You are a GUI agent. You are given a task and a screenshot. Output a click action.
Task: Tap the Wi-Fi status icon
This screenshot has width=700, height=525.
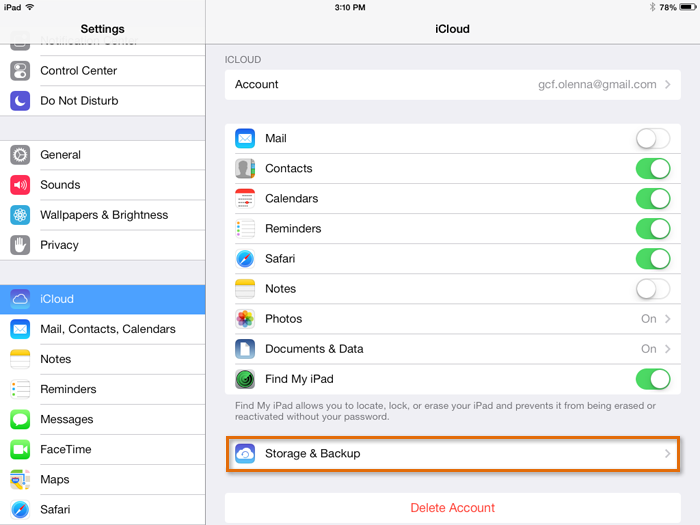[x=30, y=7]
